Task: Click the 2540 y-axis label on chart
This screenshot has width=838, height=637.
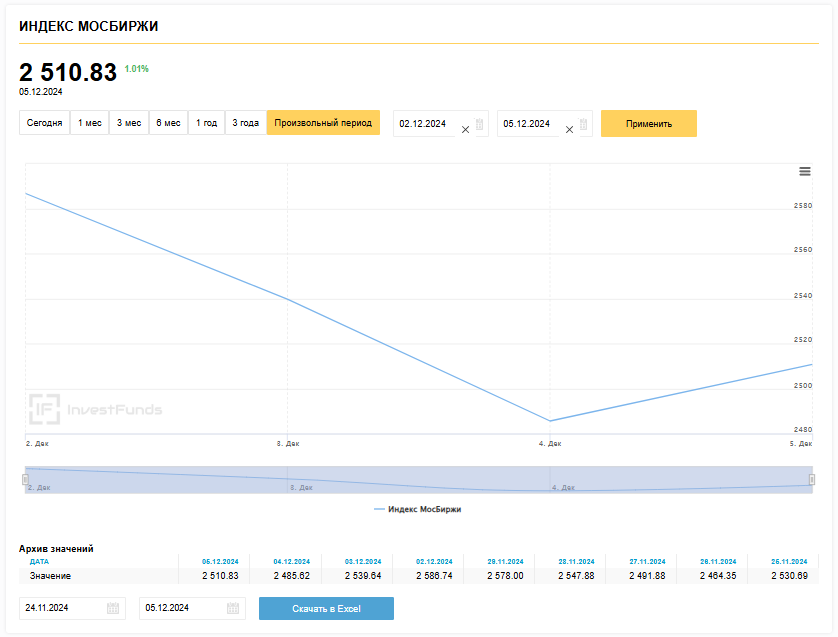Action: pos(803,296)
